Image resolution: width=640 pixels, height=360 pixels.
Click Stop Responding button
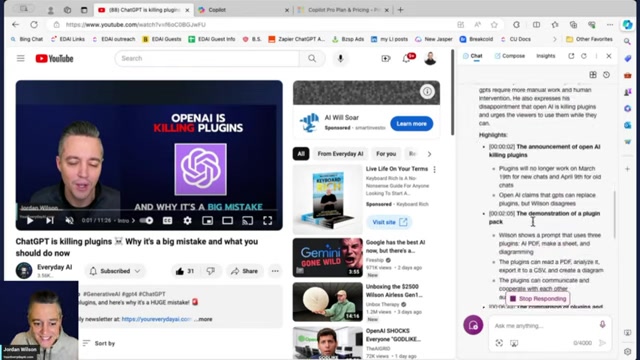[x=538, y=299]
